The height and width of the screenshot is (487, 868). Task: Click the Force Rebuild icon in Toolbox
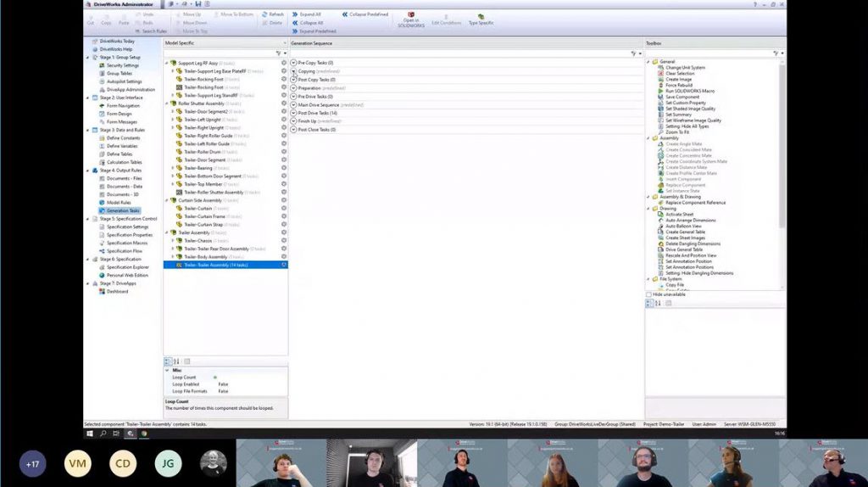tap(660, 86)
